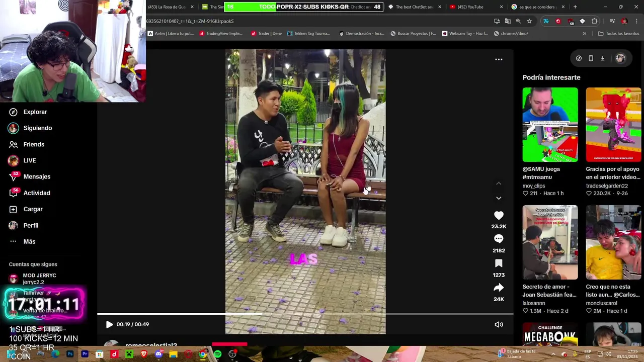644x362 pixels.
Task: Open the Secreto de amor video thumbnail
Action: (x=550, y=242)
